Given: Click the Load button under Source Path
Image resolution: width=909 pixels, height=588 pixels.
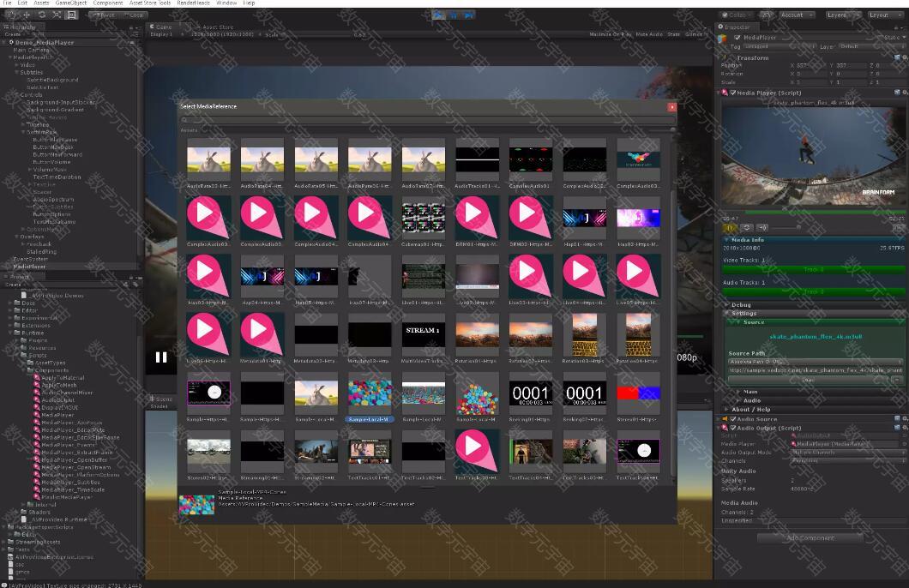Looking at the screenshot, I should click(x=808, y=380).
